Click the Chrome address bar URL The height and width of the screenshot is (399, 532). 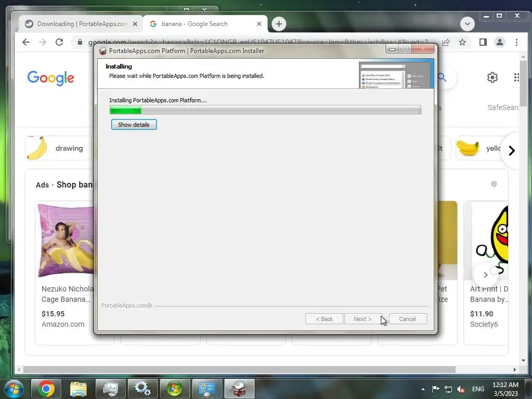pos(258,42)
